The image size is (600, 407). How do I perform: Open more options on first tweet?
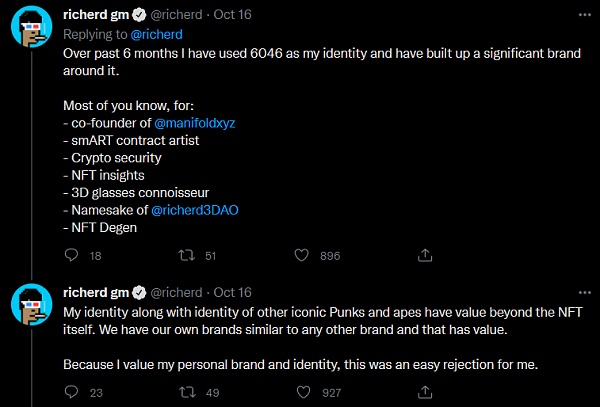pos(583,16)
